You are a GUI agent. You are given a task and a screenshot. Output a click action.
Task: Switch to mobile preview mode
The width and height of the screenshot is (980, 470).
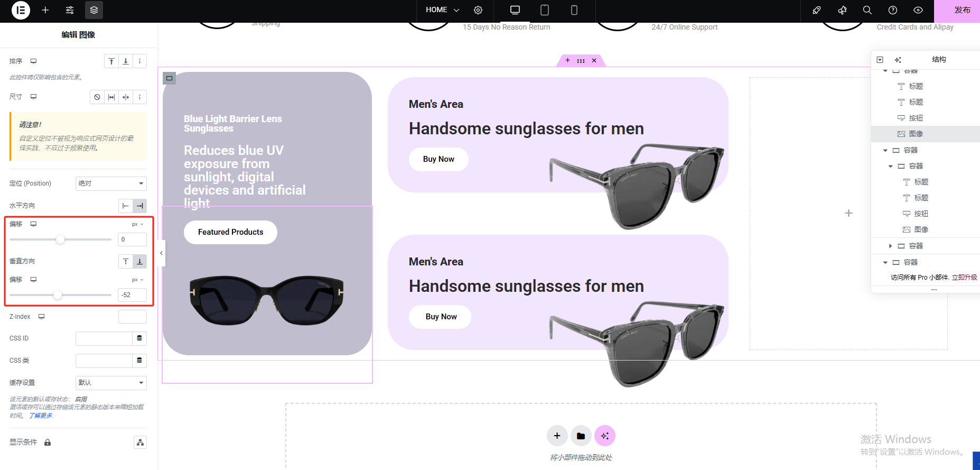click(x=574, y=10)
